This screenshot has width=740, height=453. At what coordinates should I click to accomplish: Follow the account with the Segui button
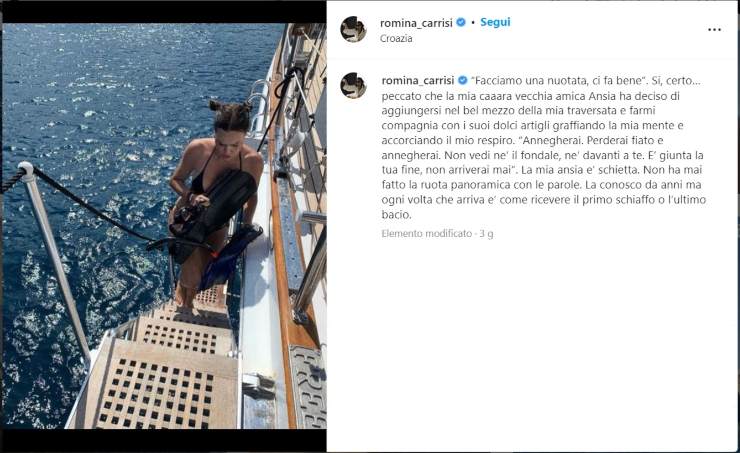tap(495, 22)
